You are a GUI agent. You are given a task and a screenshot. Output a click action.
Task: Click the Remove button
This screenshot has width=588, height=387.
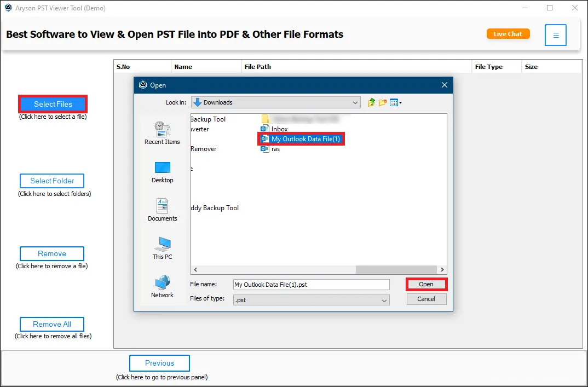52,253
